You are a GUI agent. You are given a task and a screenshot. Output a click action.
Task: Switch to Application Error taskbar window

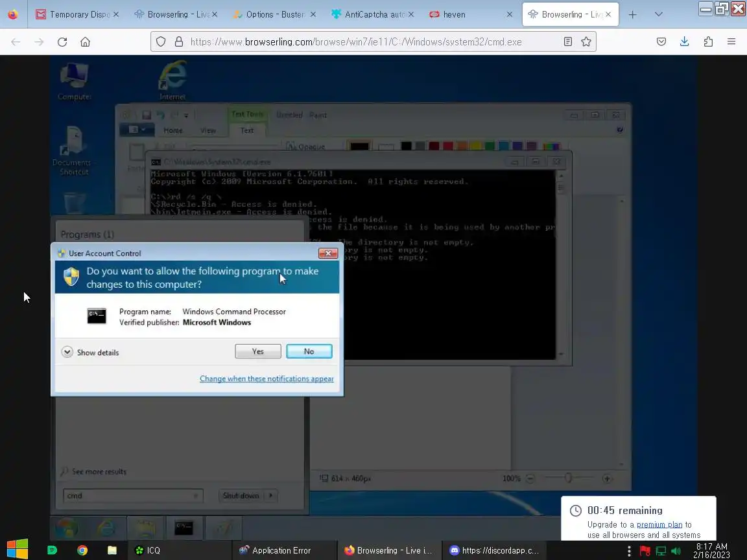(x=284, y=550)
